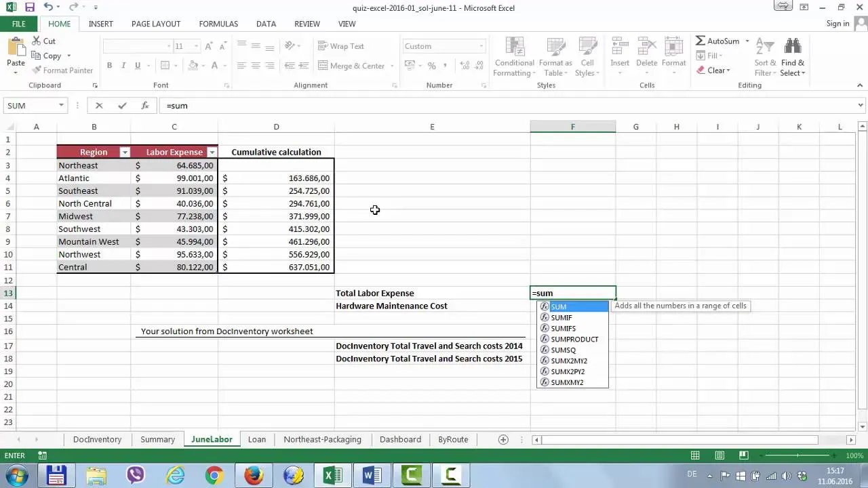Toggle Underline formatting

138,66
